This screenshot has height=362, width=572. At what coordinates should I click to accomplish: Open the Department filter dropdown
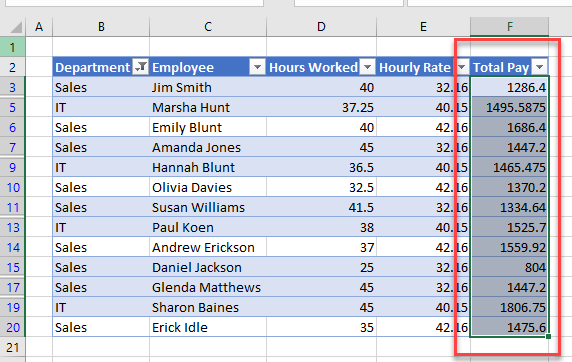tap(140, 67)
